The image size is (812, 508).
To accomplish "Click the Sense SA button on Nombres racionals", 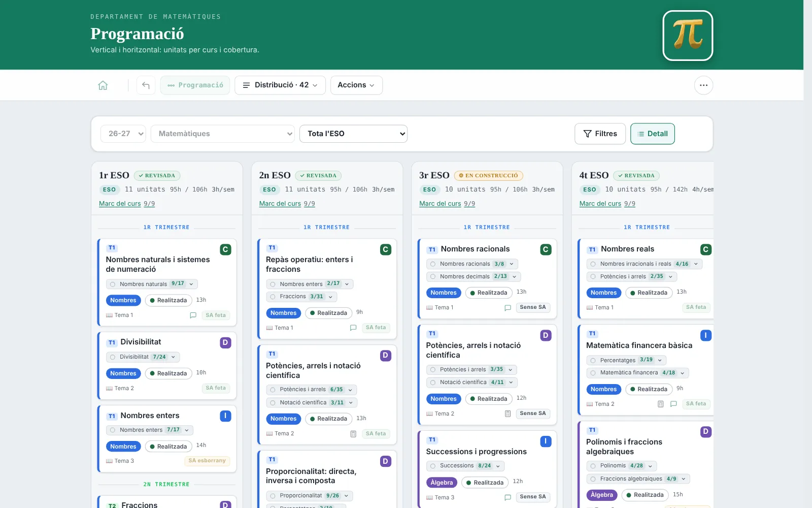I will pos(533,307).
